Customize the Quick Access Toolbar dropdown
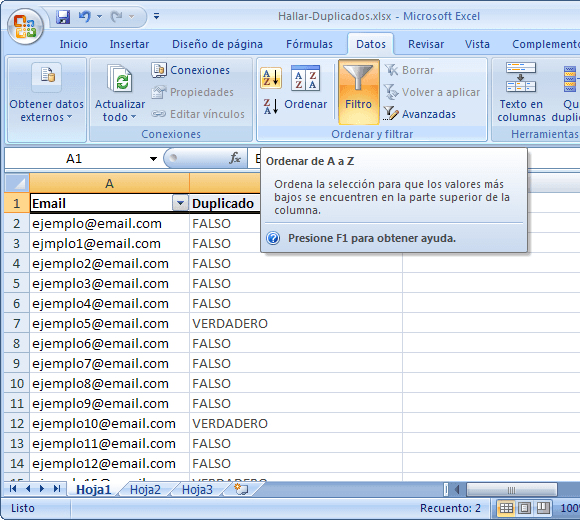580x520 pixels. coord(156,16)
